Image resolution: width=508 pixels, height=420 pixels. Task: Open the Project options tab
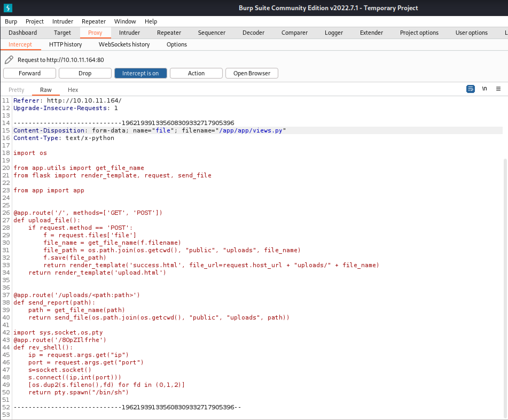pyautogui.click(x=419, y=33)
